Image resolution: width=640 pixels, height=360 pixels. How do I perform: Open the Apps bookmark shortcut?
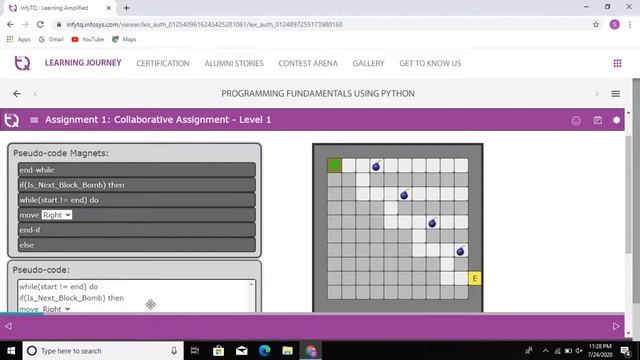pyautogui.click(x=19, y=39)
